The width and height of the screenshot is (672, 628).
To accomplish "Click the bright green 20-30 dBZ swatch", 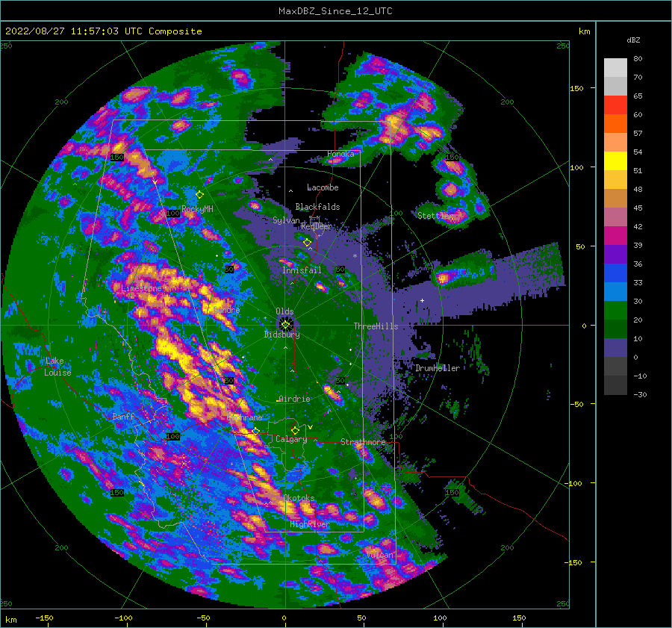I will tap(615, 311).
